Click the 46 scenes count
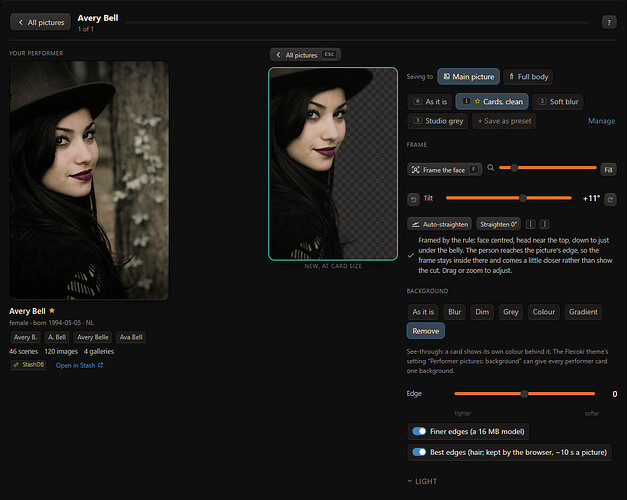This screenshot has width=627, height=500. (23, 351)
